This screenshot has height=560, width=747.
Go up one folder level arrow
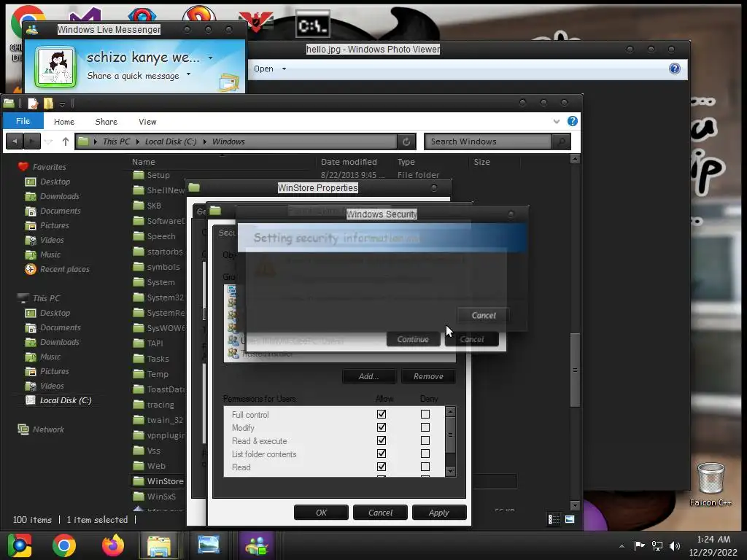pos(65,141)
